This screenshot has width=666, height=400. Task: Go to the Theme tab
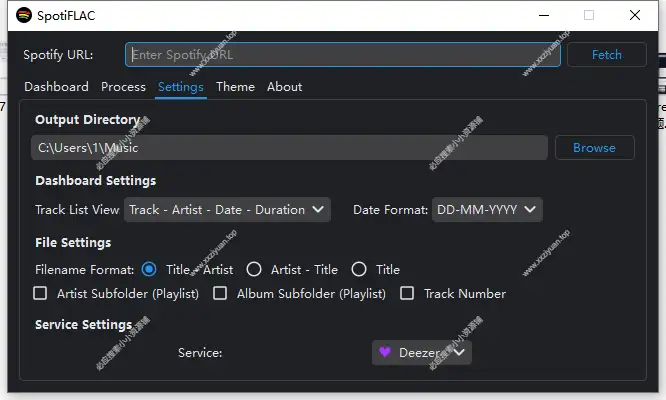(235, 87)
